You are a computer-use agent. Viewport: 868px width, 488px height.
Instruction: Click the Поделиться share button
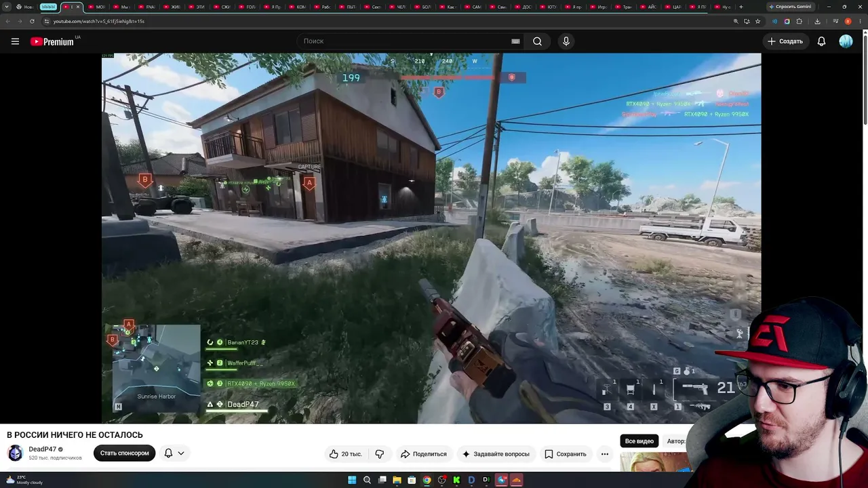[x=424, y=454]
